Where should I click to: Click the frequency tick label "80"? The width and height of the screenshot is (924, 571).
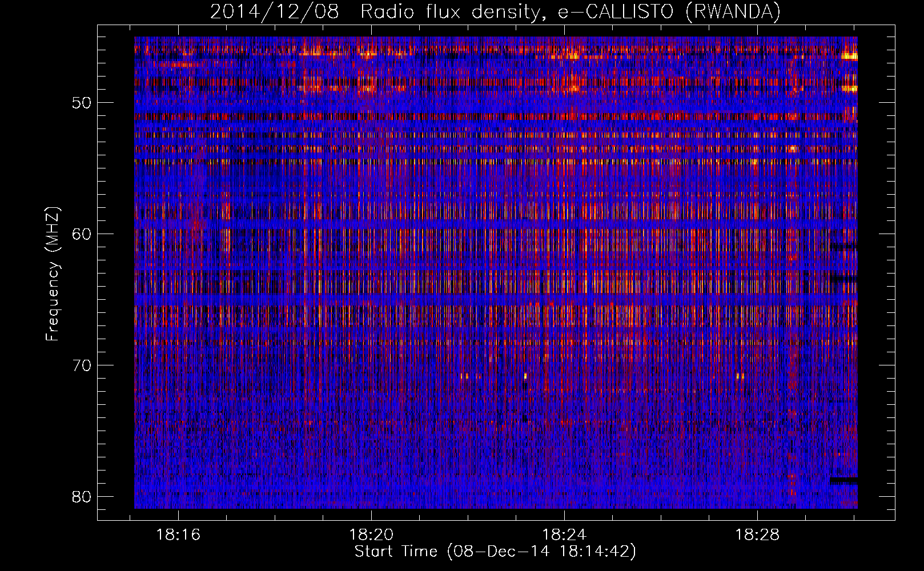click(82, 497)
